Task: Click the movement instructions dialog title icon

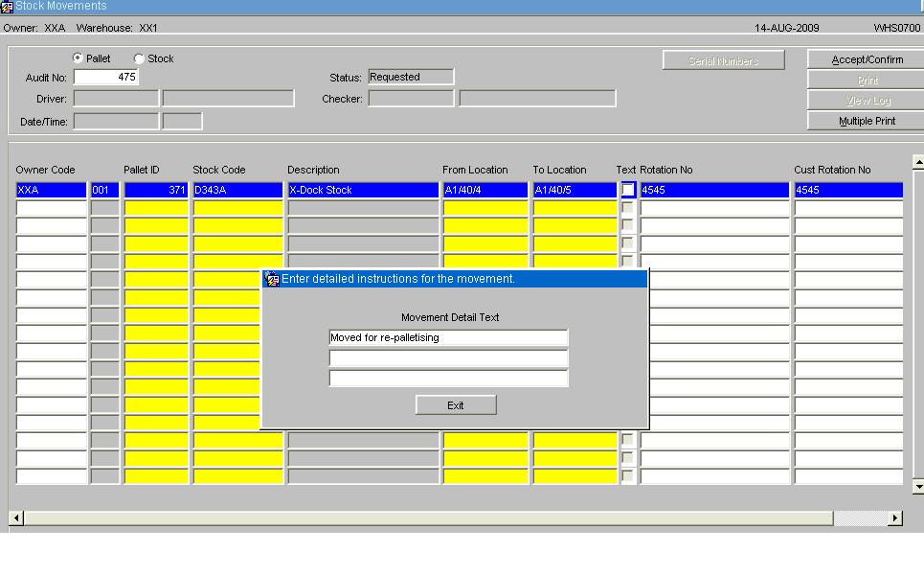Action: [x=272, y=279]
